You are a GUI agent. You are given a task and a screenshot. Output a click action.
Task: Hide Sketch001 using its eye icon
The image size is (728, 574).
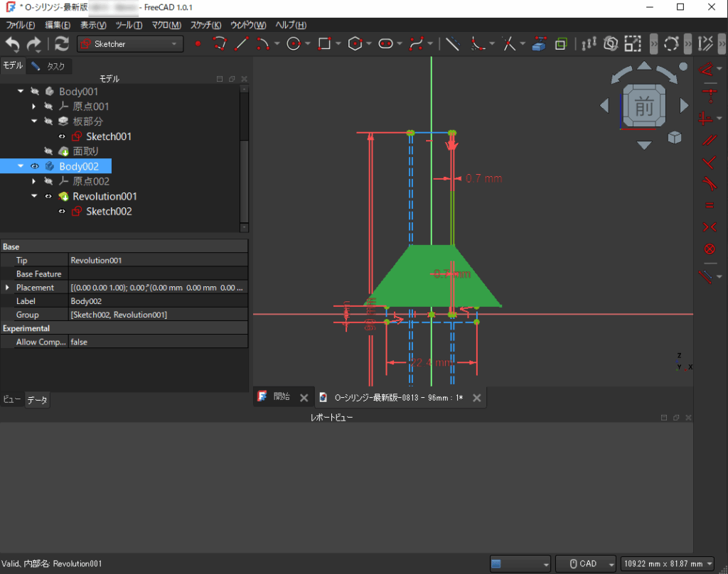click(x=62, y=136)
